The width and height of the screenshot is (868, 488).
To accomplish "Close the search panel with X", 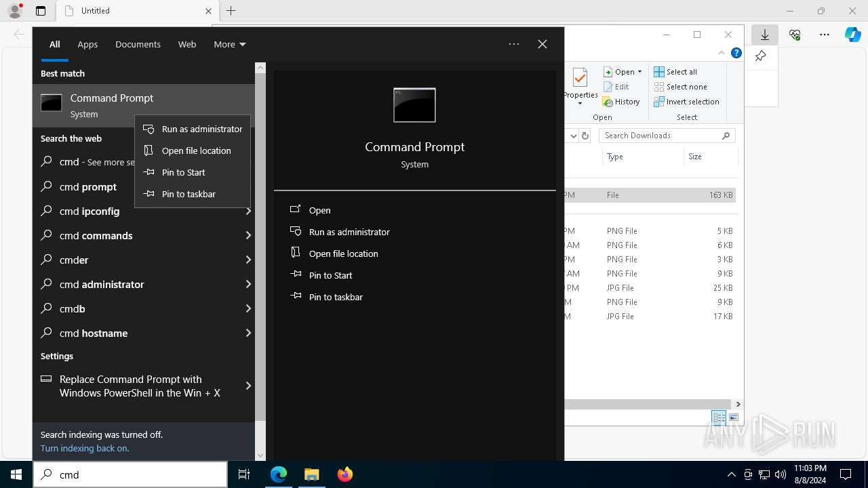I will [x=542, y=44].
